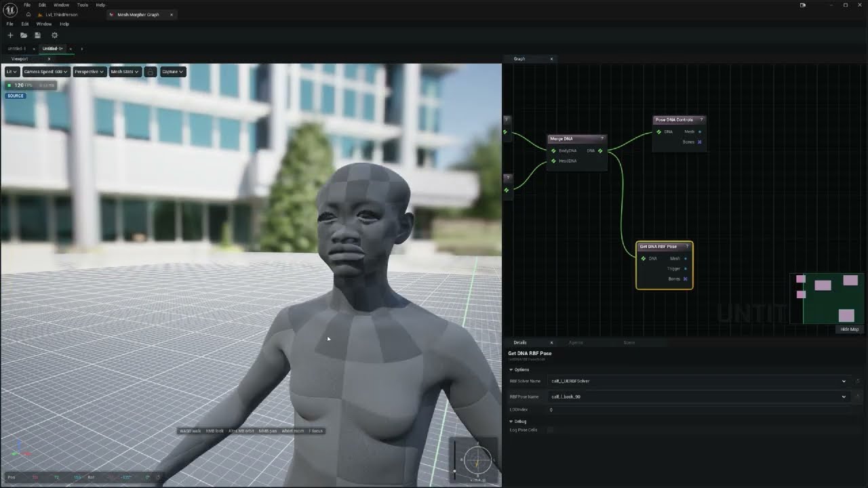The width and height of the screenshot is (868, 488).
Task: Click reset arrow next to RBF Pose Name
Action: click(858, 396)
